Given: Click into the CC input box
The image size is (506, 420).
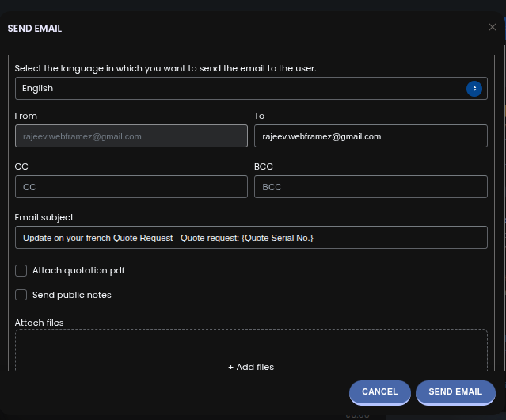Looking at the screenshot, I should coord(131,187).
